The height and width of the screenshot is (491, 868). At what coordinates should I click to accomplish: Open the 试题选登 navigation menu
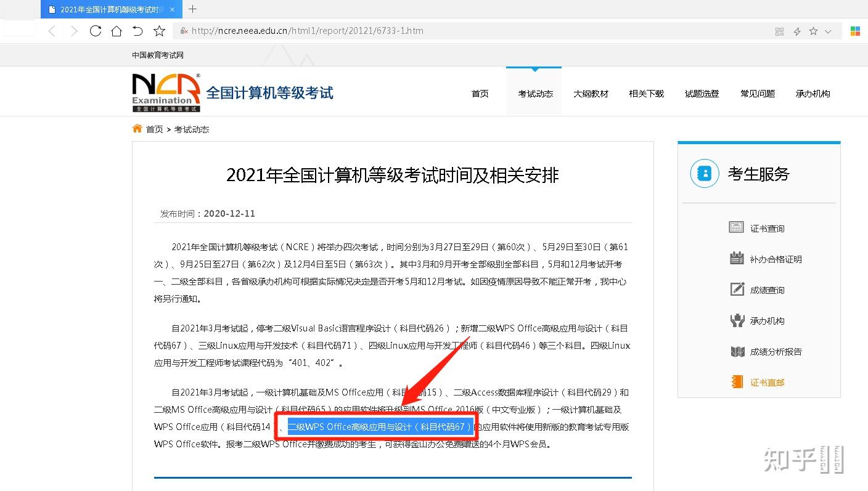[x=702, y=94]
